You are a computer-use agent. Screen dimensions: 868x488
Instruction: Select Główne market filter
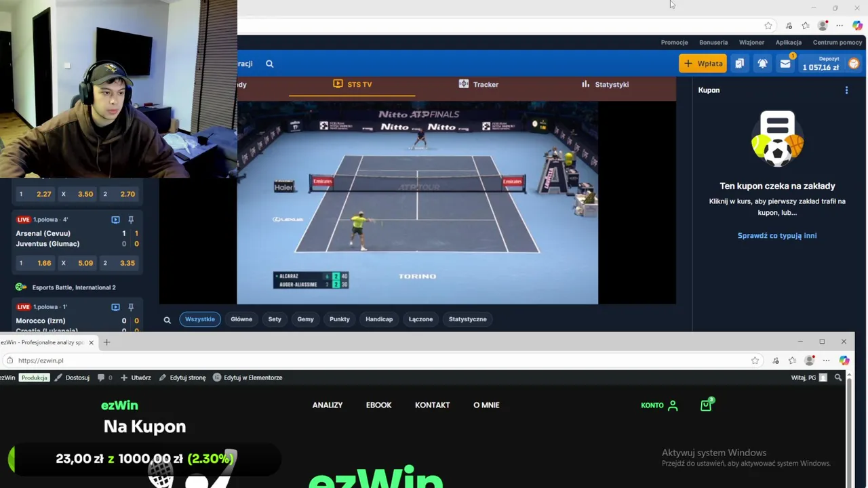tap(241, 319)
